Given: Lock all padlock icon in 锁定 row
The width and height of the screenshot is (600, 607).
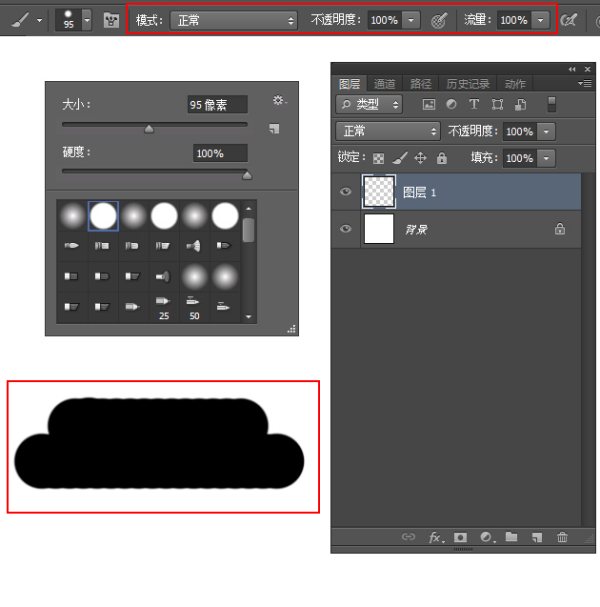Looking at the screenshot, I should tap(442, 158).
